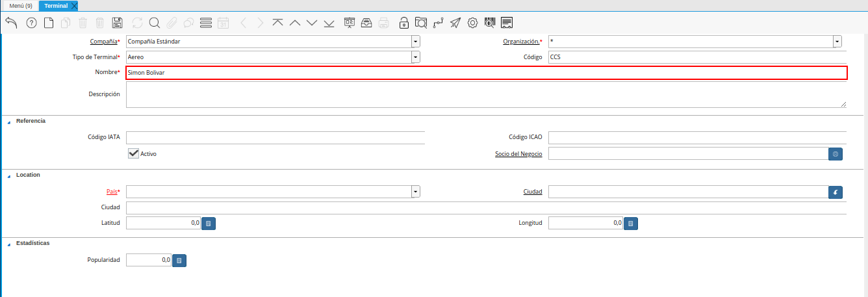The image size is (868, 297).
Task: Save record using the floppy disk icon
Action: (x=118, y=23)
